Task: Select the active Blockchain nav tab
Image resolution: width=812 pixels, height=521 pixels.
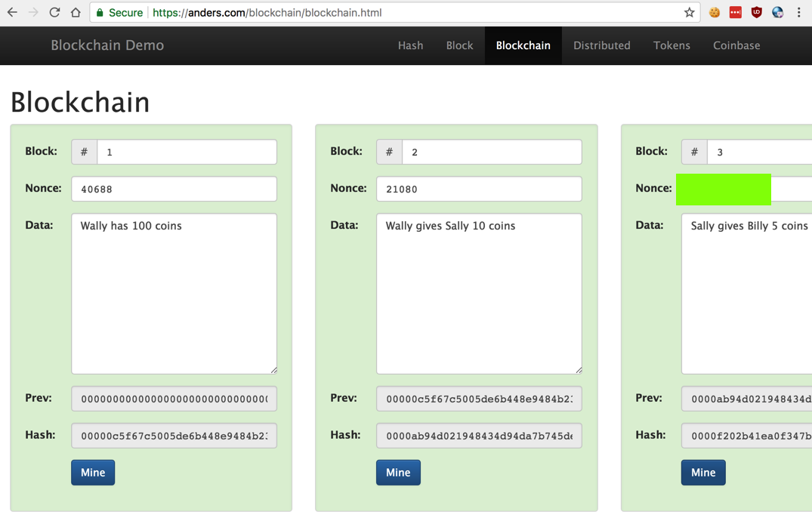Action: 523,45
